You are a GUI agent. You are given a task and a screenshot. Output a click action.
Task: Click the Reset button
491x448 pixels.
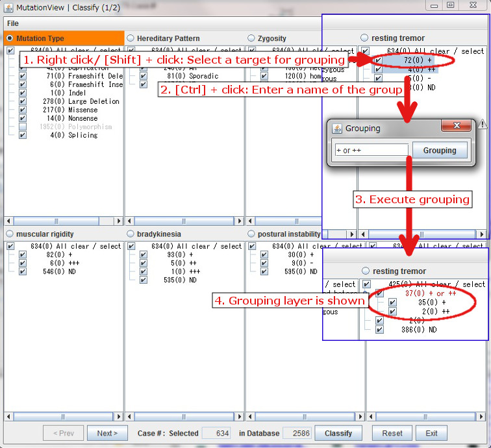tap(392, 433)
